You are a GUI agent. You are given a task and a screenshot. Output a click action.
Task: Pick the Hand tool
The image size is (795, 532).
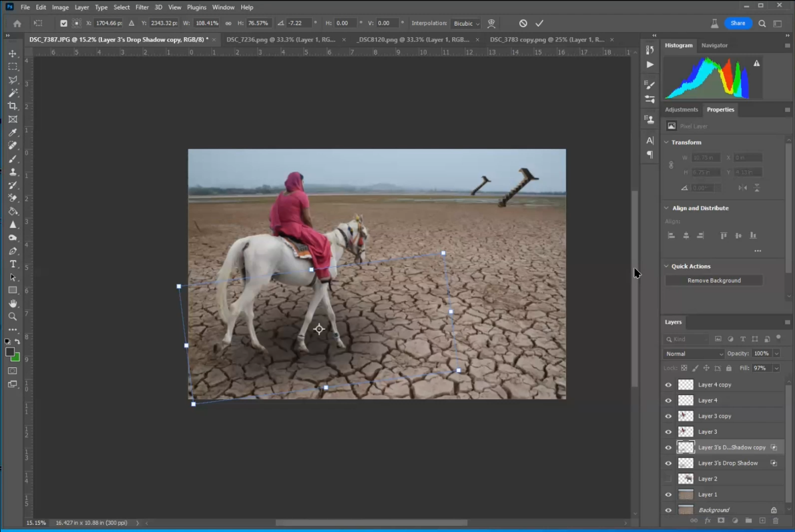pyautogui.click(x=13, y=303)
